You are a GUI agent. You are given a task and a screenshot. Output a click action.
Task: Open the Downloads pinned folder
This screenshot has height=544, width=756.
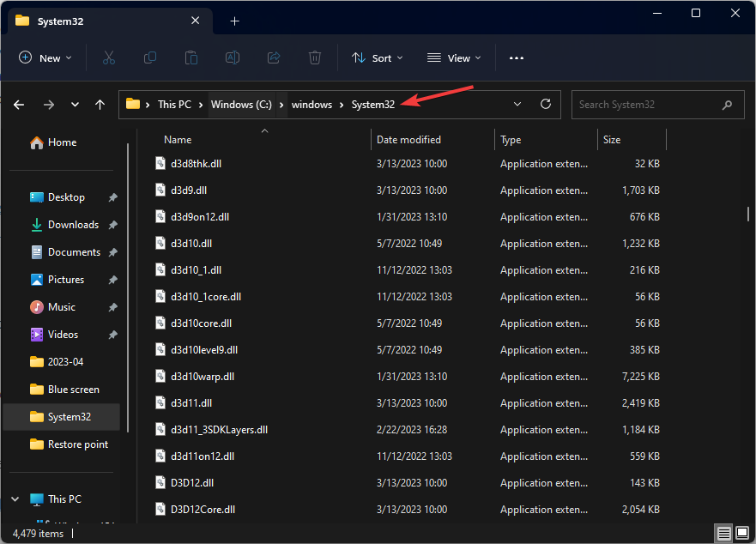pyautogui.click(x=72, y=224)
